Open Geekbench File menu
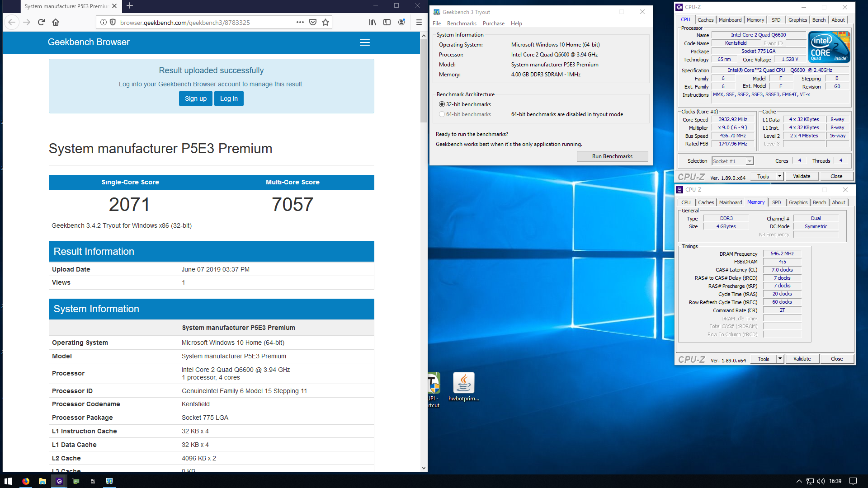The width and height of the screenshot is (868, 488). pos(437,23)
